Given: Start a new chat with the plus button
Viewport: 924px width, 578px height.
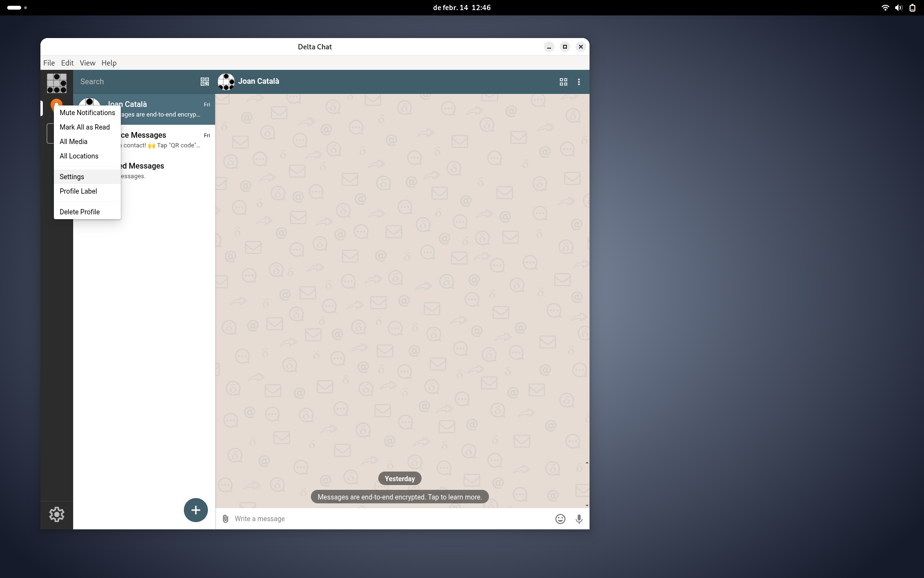Looking at the screenshot, I should [x=195, y=510].
